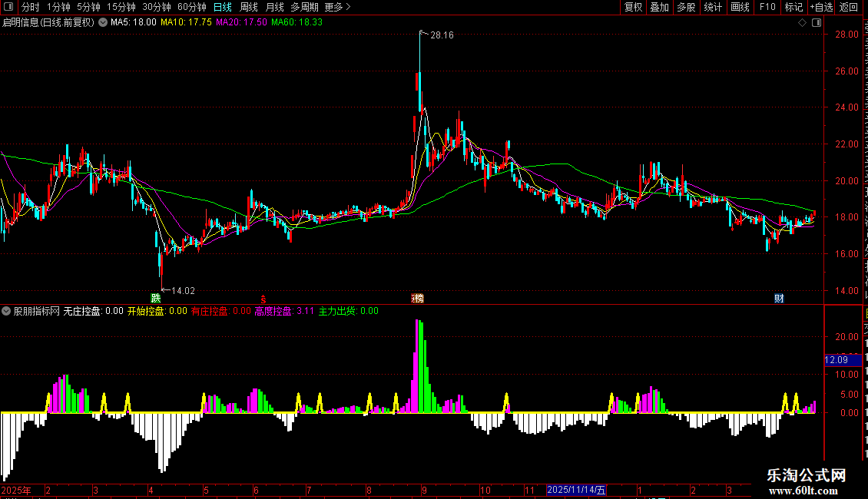The image size is (868, 499).
Task: Click the 14.02 low price annotation
Action: coord(183,291)
